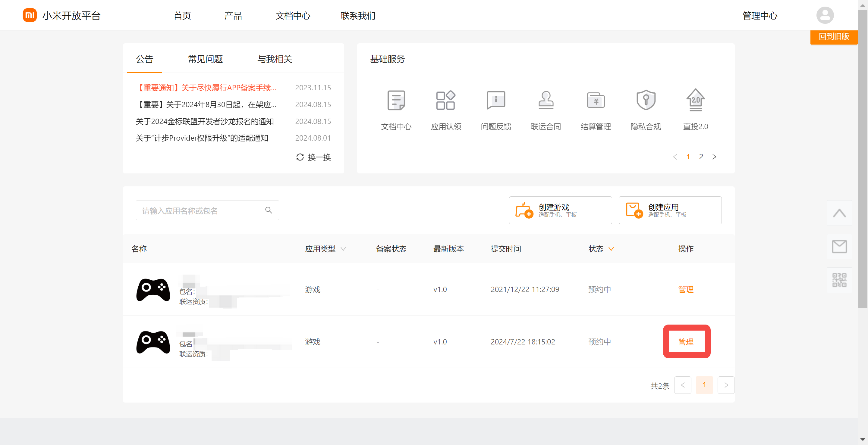Screen dimensions: 868x445
Task: Go to next page of 基础服务
Action: coord(714,157)
